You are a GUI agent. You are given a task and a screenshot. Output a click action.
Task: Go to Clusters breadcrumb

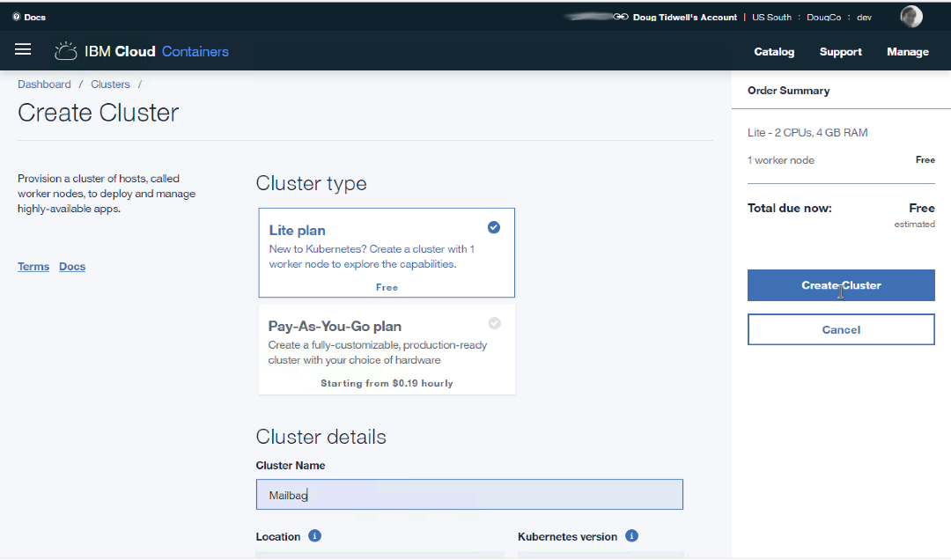[110, 85]
